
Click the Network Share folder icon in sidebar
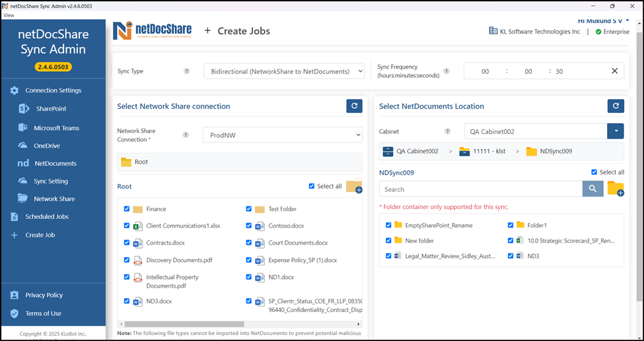click(x=22, y=199)
